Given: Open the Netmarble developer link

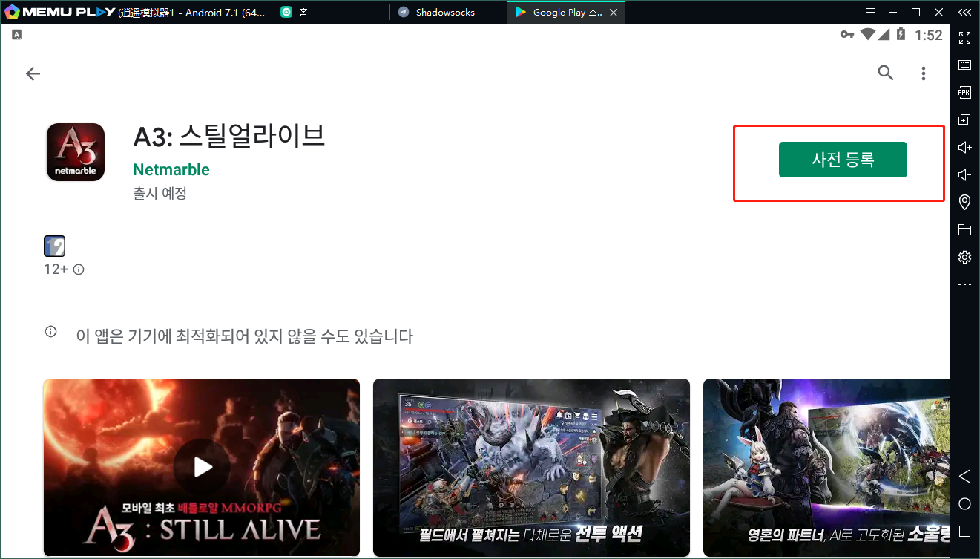Looking at the screenshot, I should [171, 169].
